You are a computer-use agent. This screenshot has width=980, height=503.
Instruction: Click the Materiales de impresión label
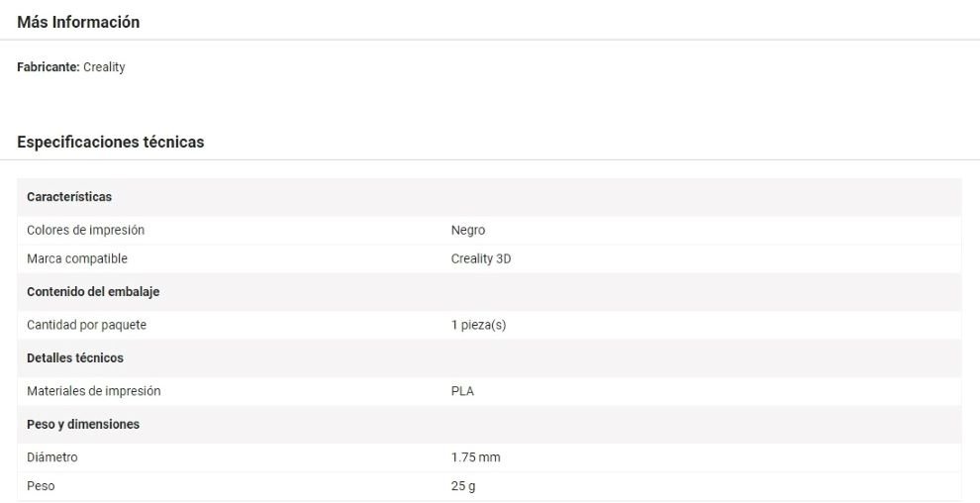94,391
